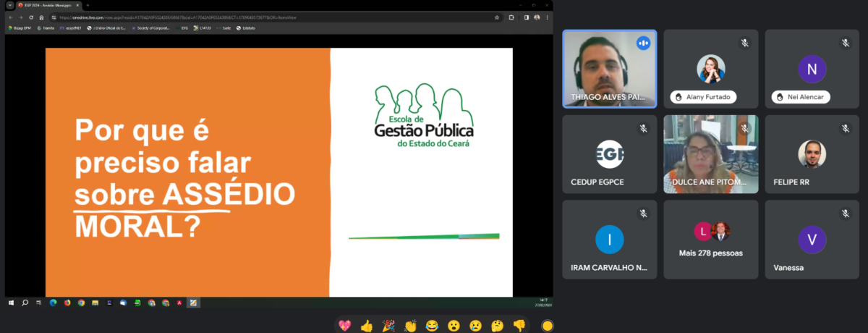Send the crying face reaction
The image size is (868, 333).
point(475,326)
